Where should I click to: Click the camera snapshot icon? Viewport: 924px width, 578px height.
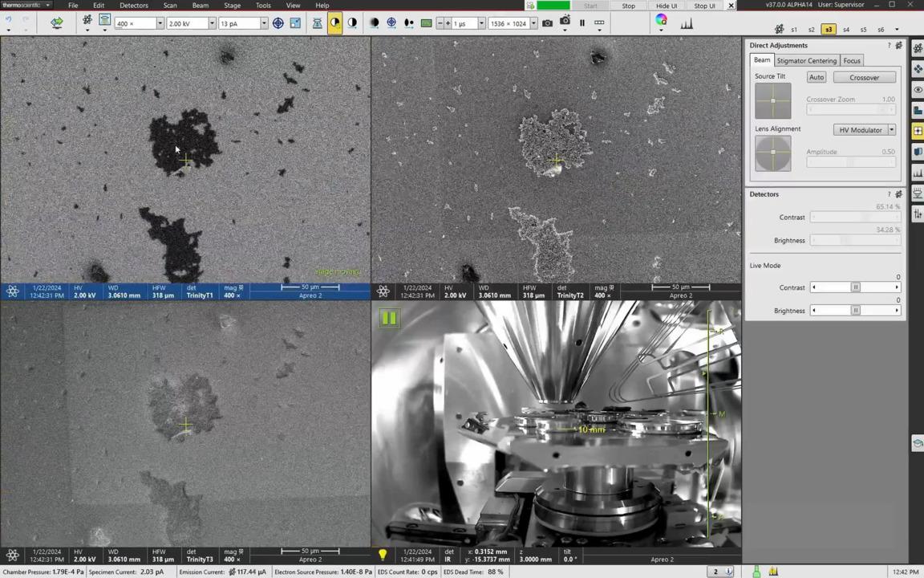547,23
